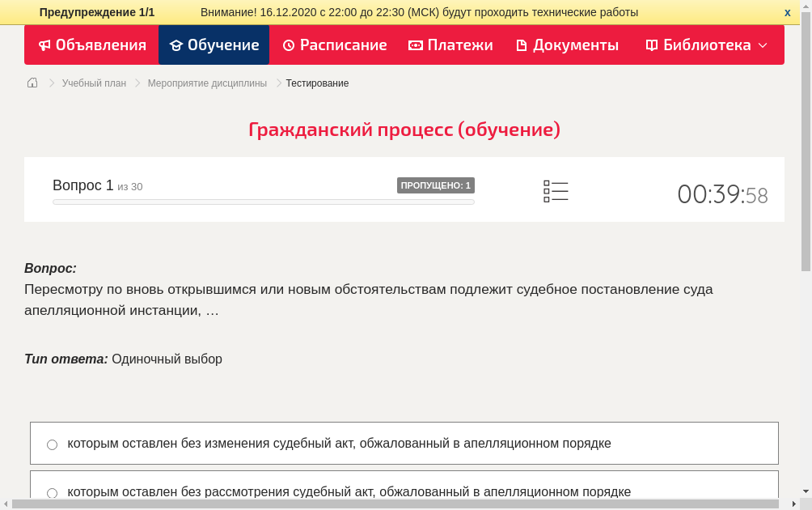Viewport: 812px width, 510px height.
Task: Open the Учебный план breadcrumb link
Action: 93,83
